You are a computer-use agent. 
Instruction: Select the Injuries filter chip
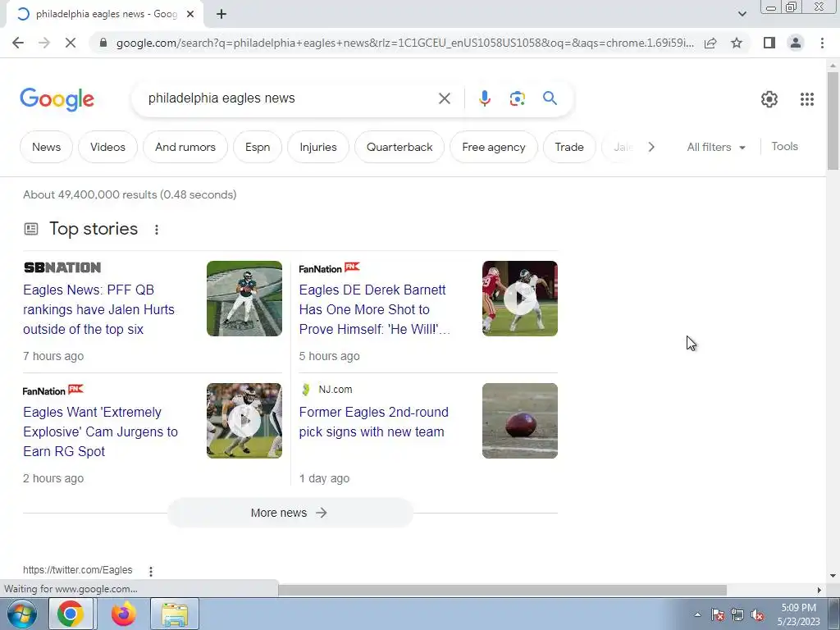point(318,147)
